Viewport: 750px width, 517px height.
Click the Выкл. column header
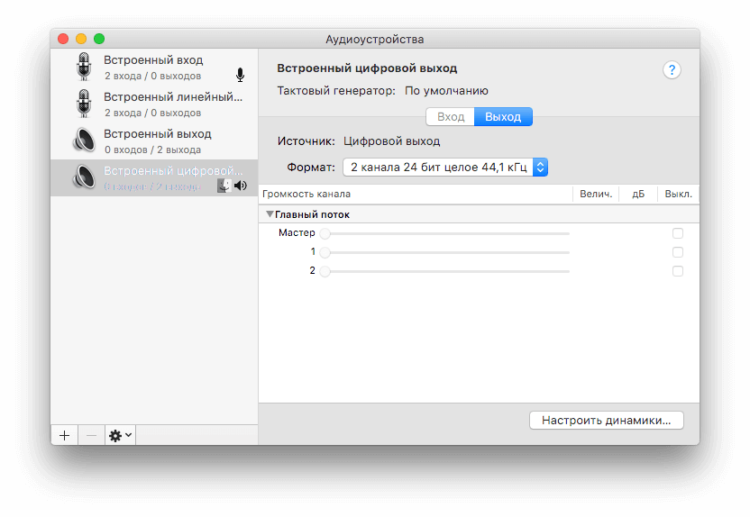678,194
